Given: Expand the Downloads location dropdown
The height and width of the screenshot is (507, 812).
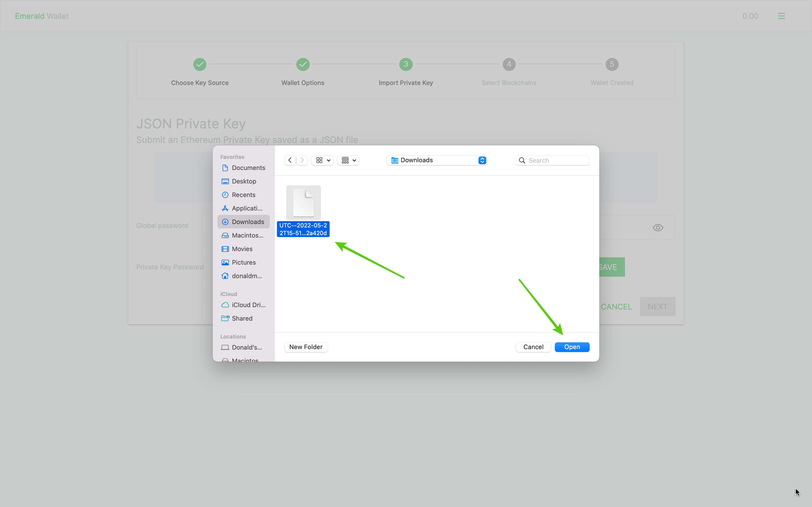Looking at the screenshot, I should pos(483,160).
